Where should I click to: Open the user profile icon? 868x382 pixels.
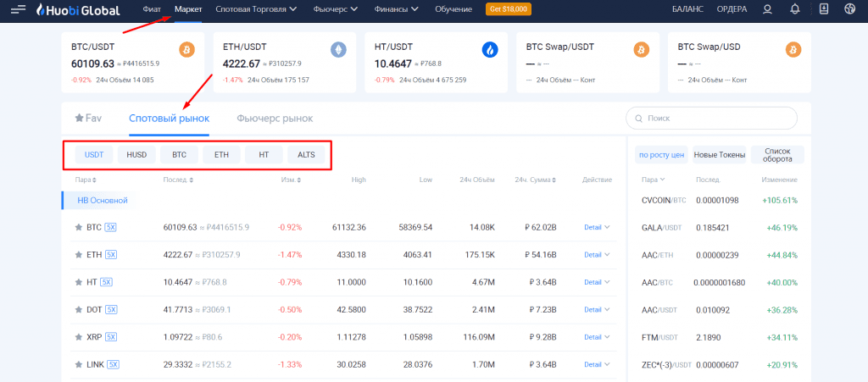point(767,9)
